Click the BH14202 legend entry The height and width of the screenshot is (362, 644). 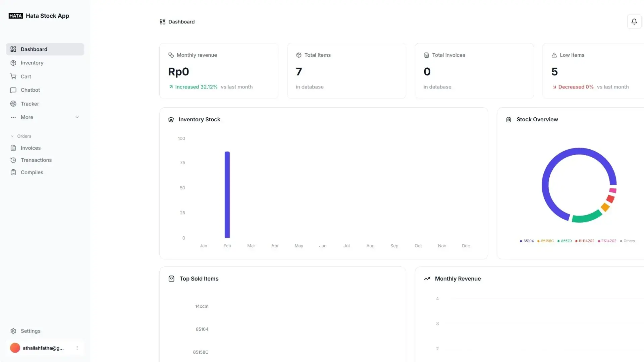(585, 241)
